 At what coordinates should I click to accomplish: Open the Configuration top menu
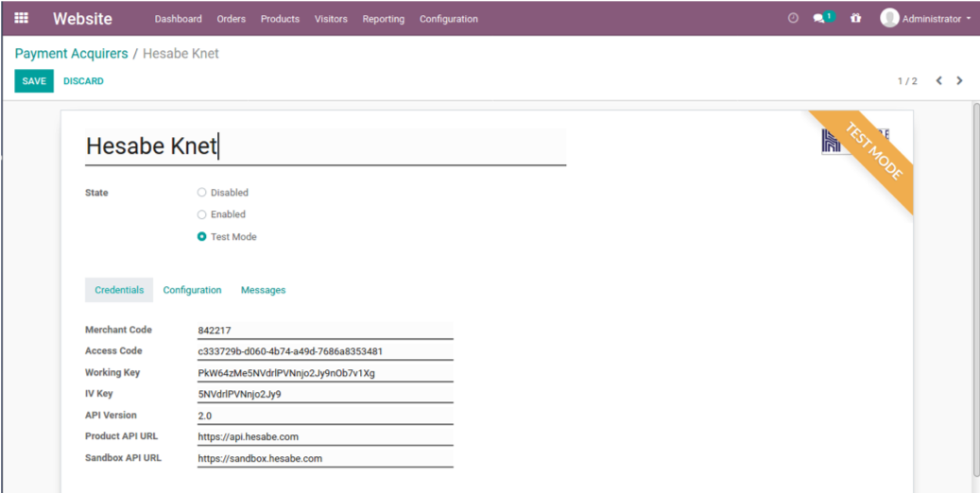coord(448,19)
